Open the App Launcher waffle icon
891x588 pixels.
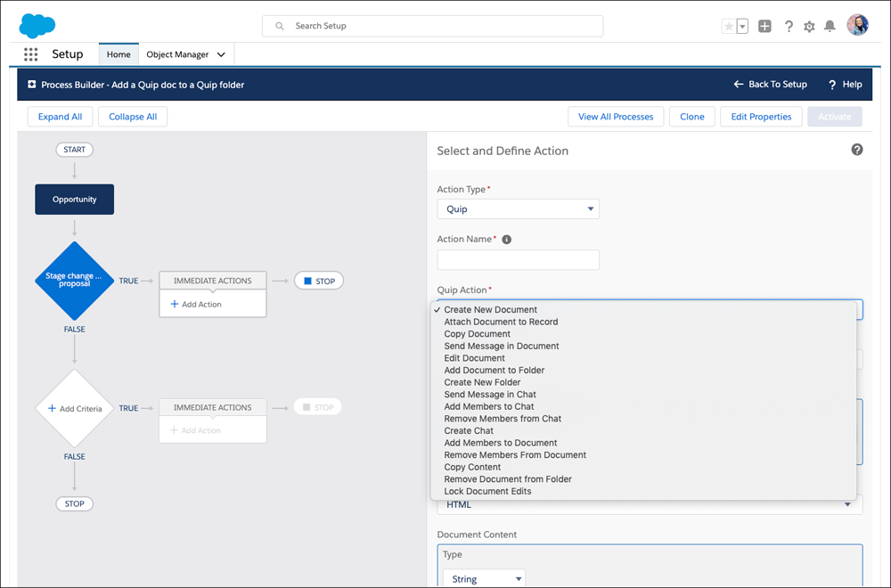pyautogui.click(x=30, y=53)
